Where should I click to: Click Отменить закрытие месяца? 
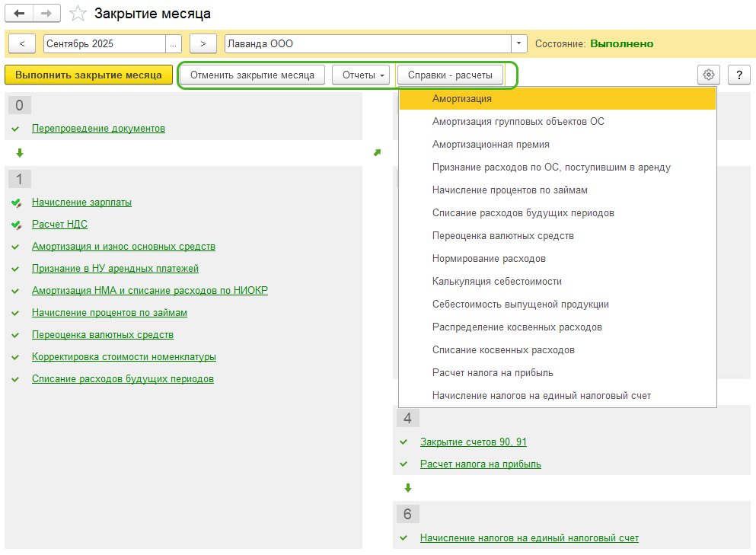[x=252, y=75]
